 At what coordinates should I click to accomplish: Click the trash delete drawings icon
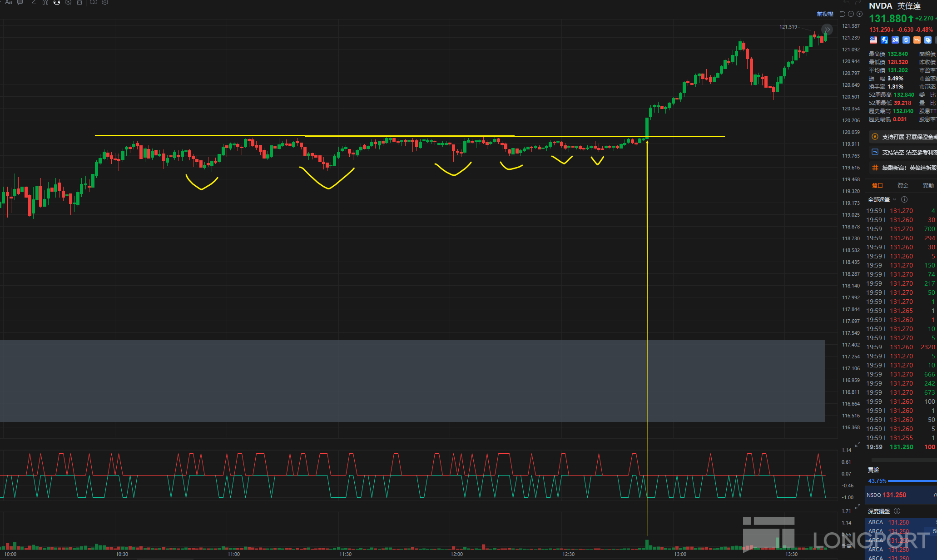(x=79, y=2)
